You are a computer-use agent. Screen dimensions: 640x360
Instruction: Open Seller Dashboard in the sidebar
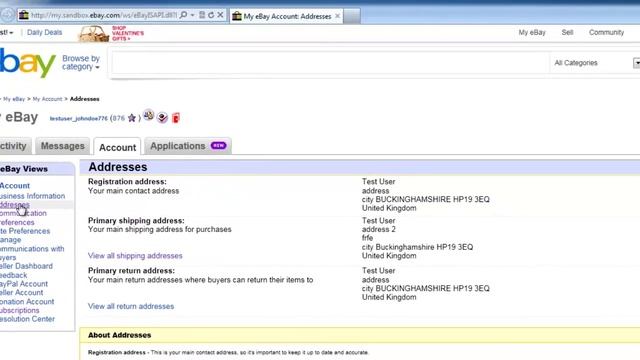pos(26,266)
